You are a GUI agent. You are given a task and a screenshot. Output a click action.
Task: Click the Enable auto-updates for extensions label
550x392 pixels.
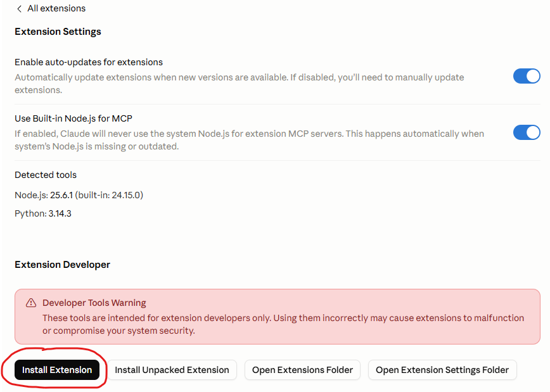tap(89, 62)
